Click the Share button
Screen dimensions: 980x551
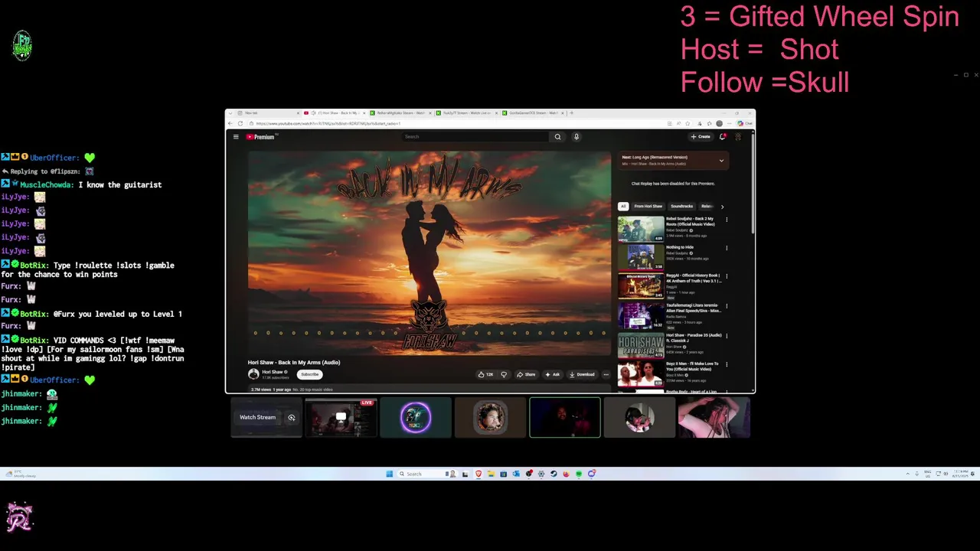526,374
